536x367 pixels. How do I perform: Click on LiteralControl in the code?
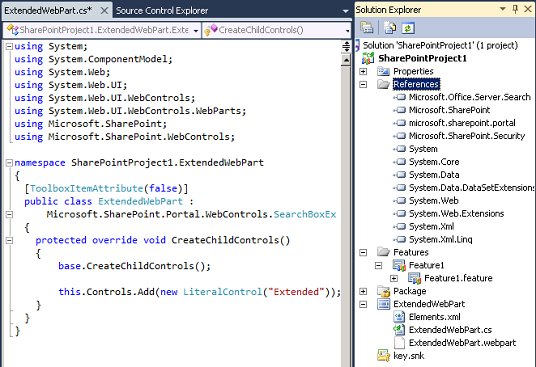[x=222, y=292]
